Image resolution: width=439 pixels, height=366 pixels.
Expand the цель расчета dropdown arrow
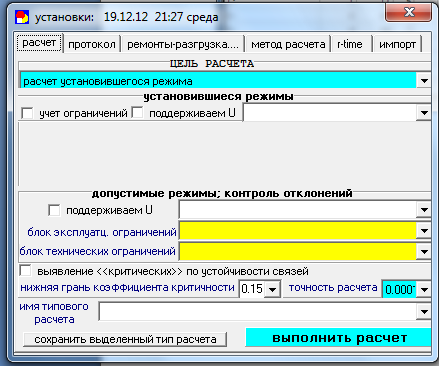pos(424,81)
